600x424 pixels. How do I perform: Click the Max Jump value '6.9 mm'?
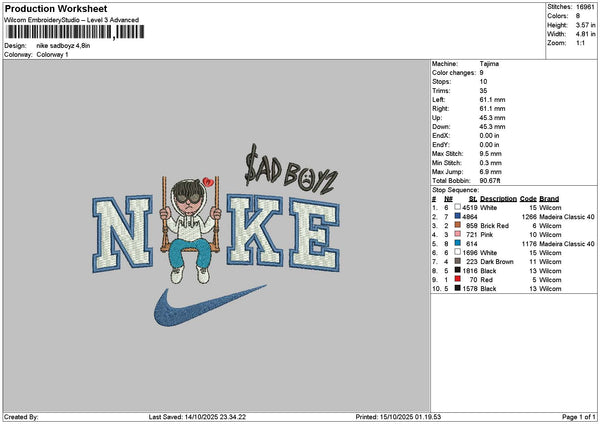[x=491, y=172]
